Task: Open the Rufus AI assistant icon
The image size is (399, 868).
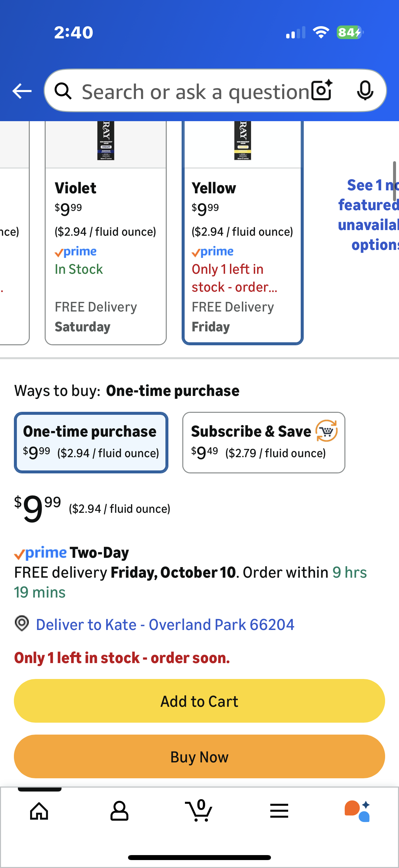Action: click(x=358, y=811)
